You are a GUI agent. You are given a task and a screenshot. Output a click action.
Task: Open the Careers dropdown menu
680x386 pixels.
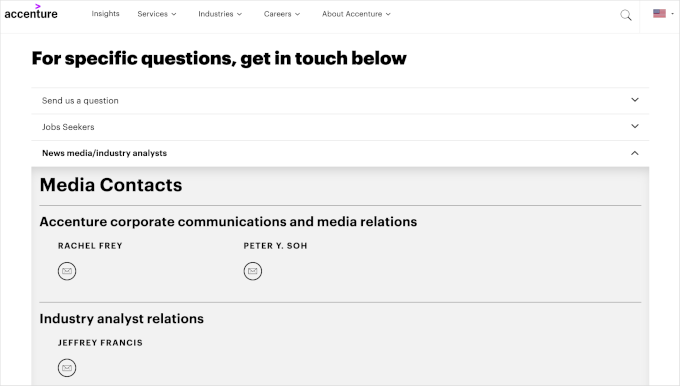[282, 14]
